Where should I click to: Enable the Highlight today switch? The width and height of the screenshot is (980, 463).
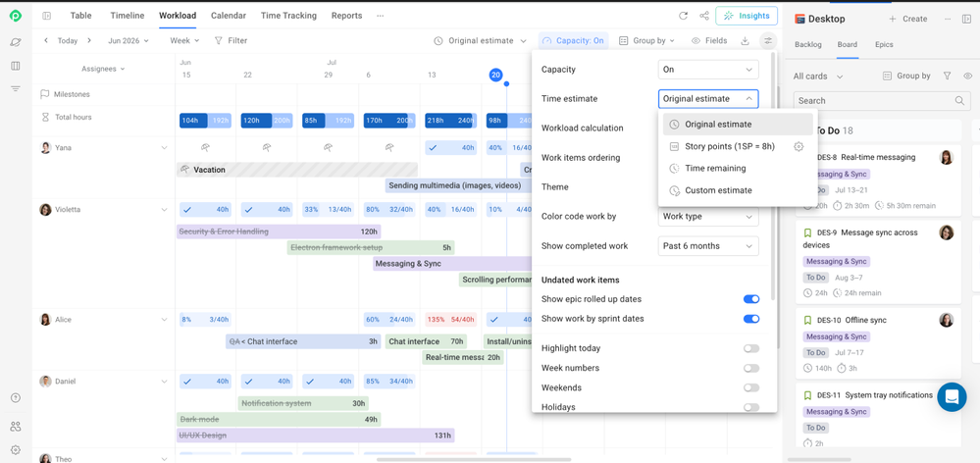[751, 348]
